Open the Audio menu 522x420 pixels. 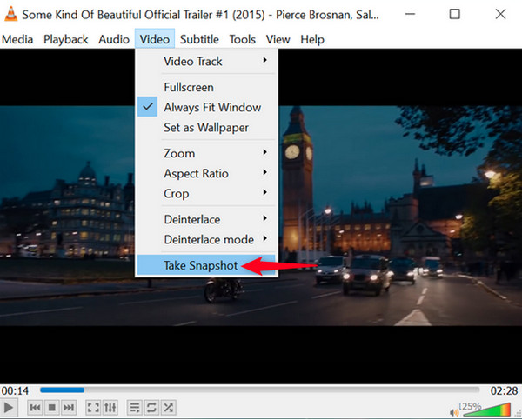pos(114,39)
